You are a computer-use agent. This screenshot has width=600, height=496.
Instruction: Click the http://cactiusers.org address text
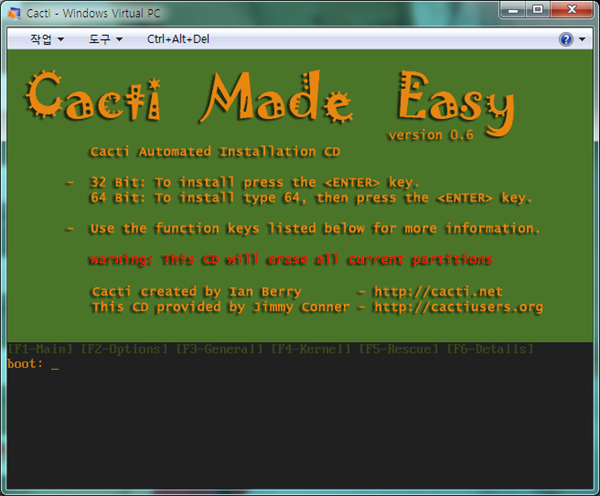click(458, 307)
